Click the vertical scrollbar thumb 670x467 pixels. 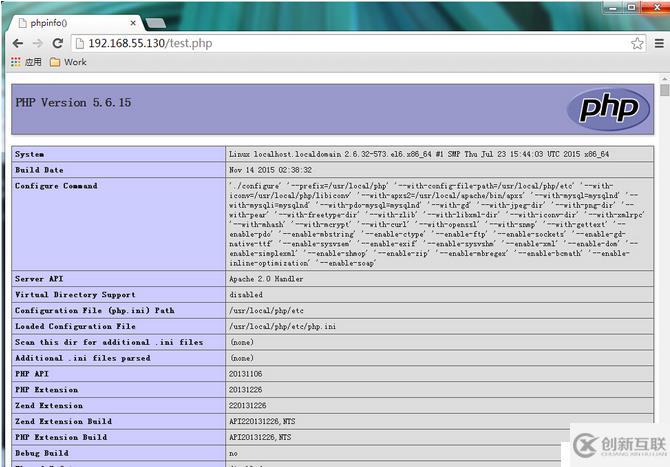(664, 91)
